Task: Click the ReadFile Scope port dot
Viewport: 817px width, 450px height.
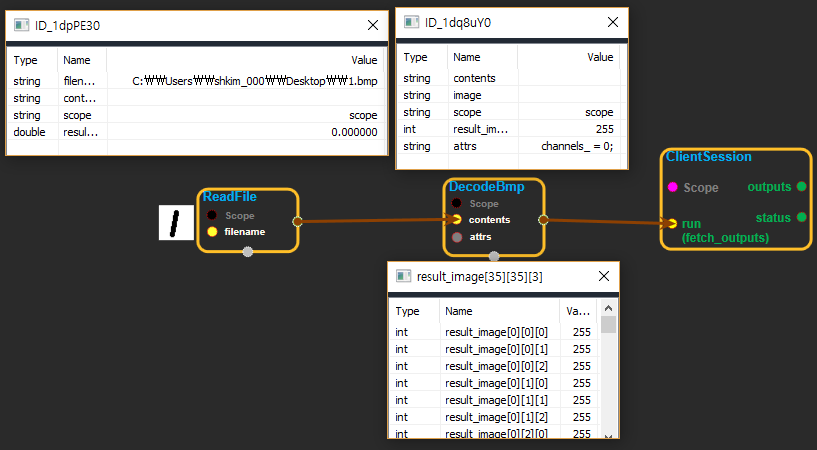Action: (x=212, y=215)
